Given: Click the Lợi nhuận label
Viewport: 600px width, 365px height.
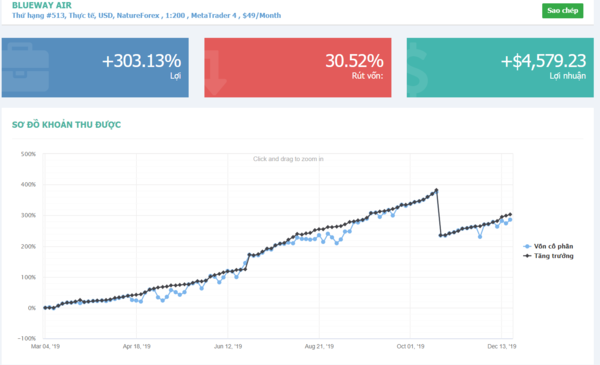Looking at the screenshot, I should (568, 76).
